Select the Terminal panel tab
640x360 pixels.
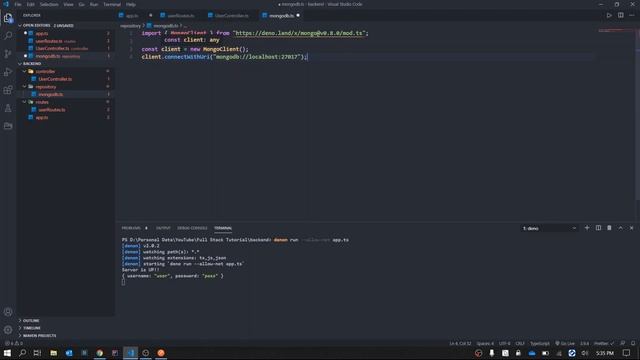coord(223,228)
